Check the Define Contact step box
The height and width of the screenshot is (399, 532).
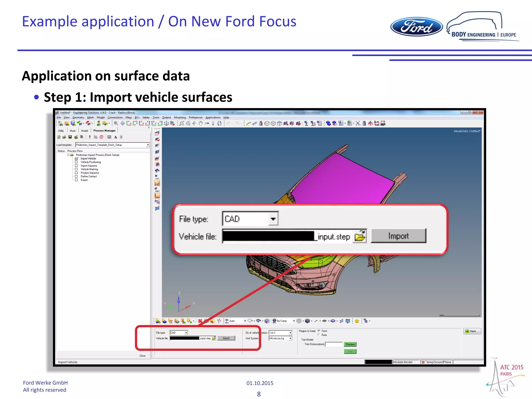(x=76, y=176)
